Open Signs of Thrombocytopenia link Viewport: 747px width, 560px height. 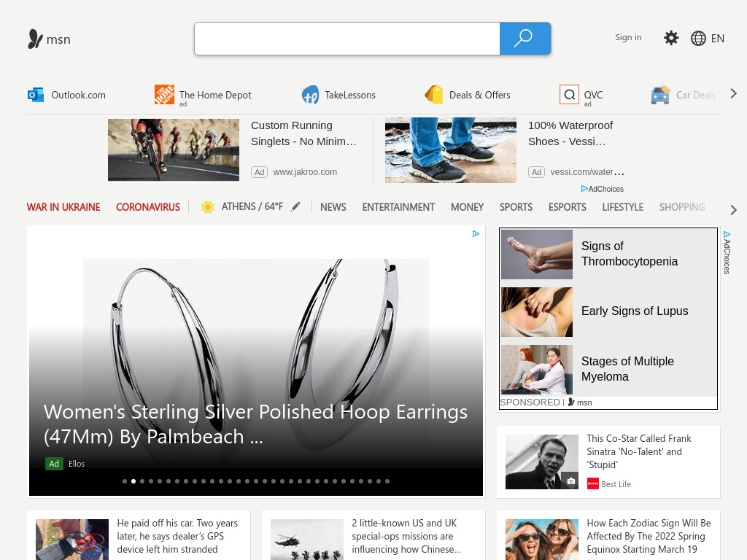(629, 254)
